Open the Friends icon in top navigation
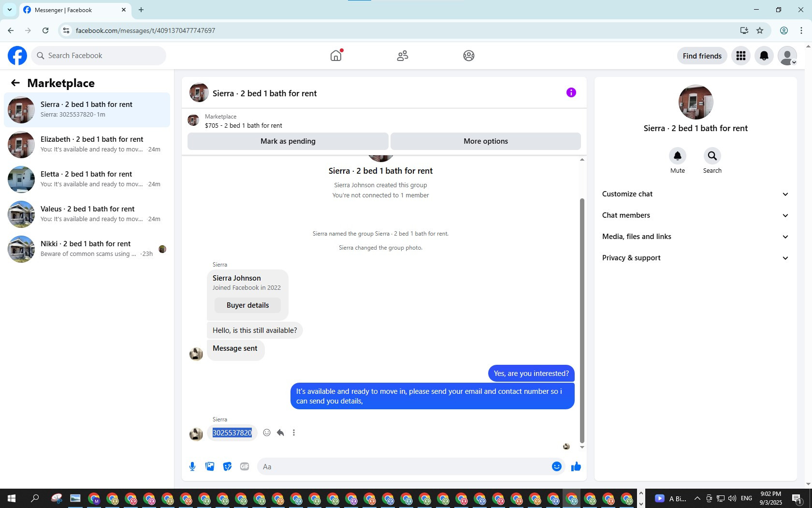The width and height of the screenshot is (812, 508). [x=402, y=56]
